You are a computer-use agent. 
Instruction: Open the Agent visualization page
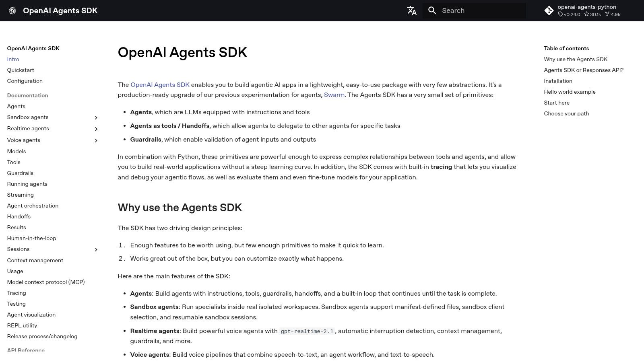click(x=31, y=315)
